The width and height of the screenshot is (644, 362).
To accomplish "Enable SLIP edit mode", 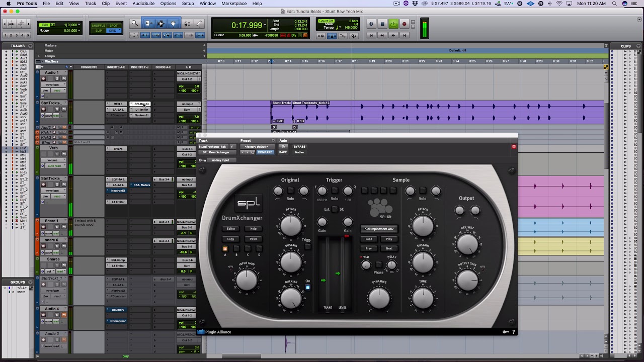I will [99, 31].
